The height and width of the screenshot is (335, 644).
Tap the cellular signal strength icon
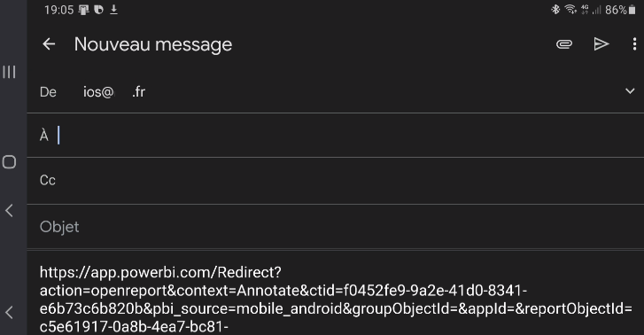pos(597,10)
